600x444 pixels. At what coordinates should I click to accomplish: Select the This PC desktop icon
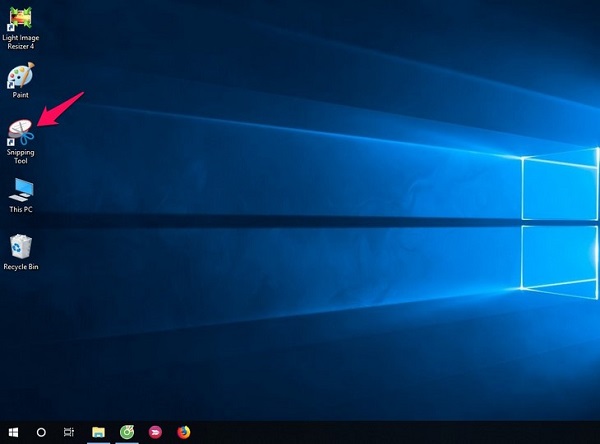[x=20, y=190]
